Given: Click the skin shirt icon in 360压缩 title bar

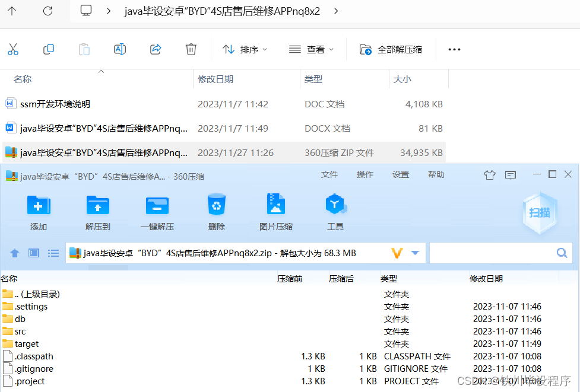Looking at the screenshot, I should [489, 175].
